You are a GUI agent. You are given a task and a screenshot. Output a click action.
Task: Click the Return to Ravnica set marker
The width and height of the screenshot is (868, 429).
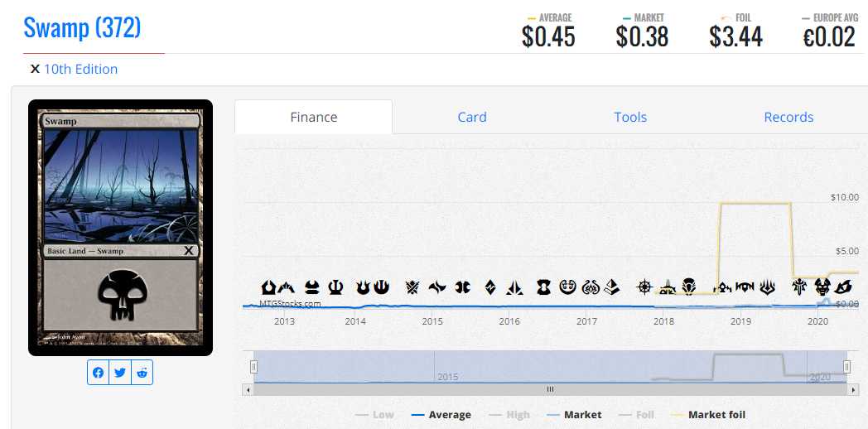(269, 287)
